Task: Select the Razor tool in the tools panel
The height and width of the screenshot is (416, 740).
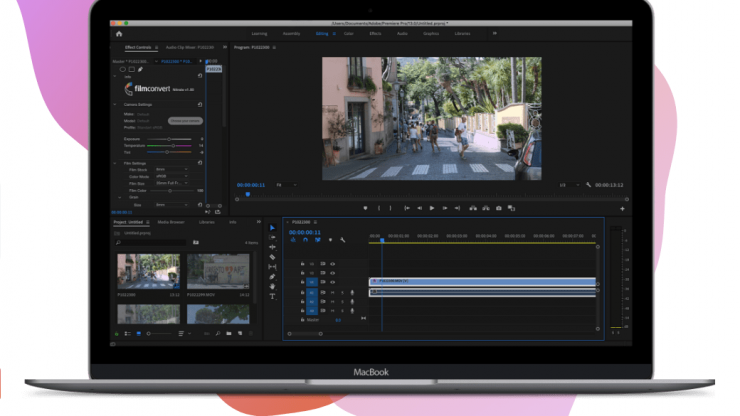Action: tap(272, 257)
